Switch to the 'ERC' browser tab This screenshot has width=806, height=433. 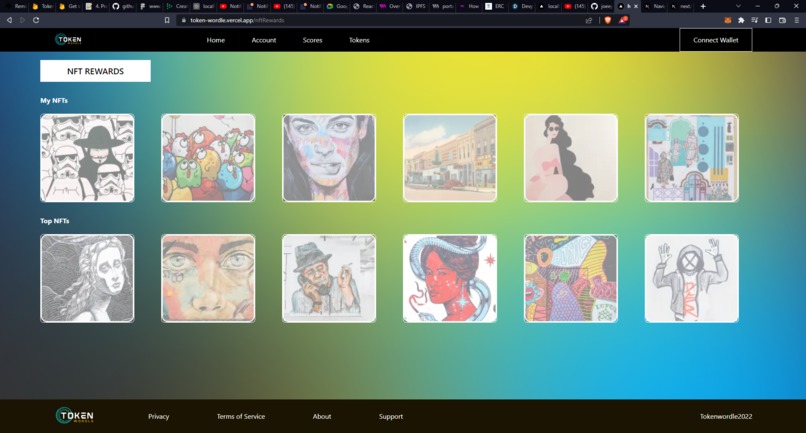point(497,6)
